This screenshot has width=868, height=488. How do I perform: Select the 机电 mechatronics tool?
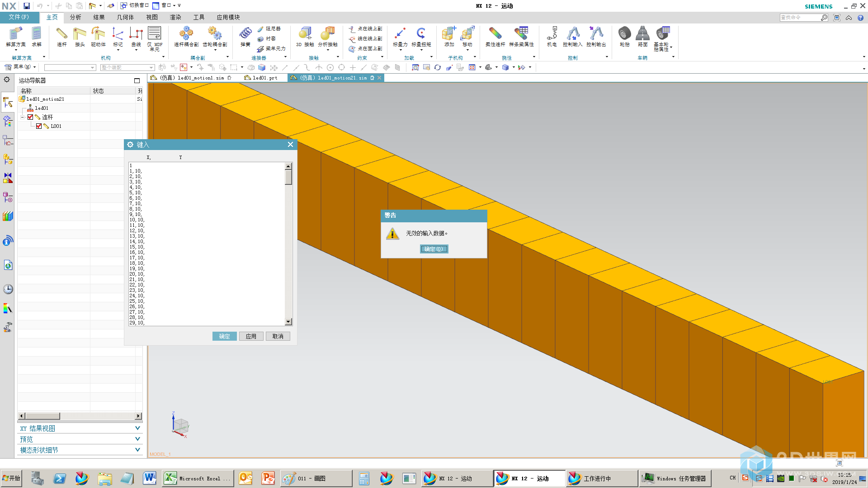point(552,37)
